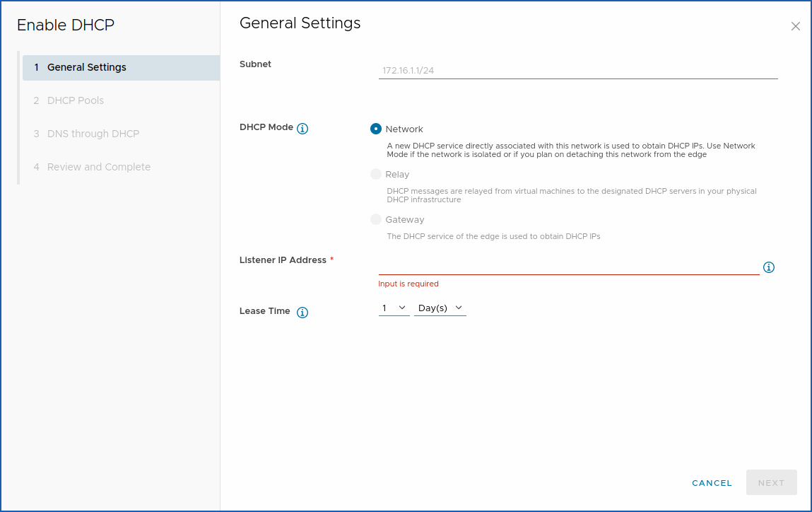Close the Enable DHCP dialog

point(795,25)
